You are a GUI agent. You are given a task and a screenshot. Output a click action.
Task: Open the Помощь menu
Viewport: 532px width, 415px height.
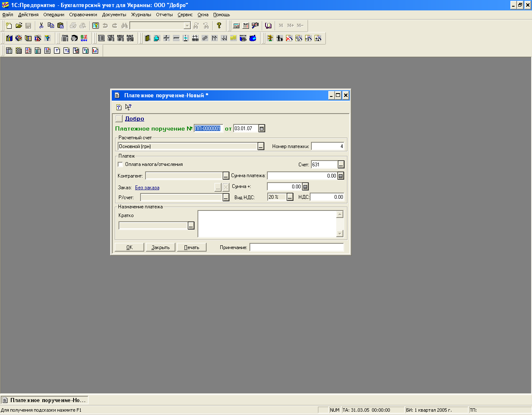pos(222,15)
